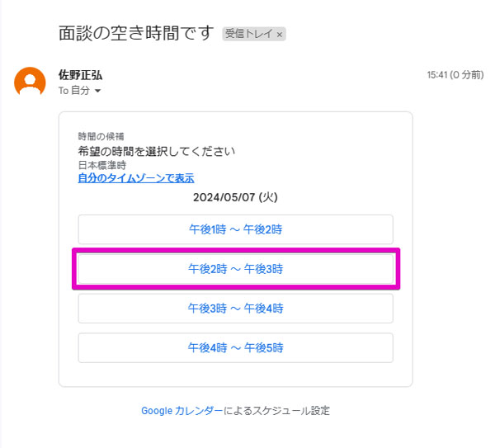The image size is (495, 448).
Task: Choose the 午後1時 ～ 午後2時 slot
Action: pyautogui.click(x=235, y=229)
